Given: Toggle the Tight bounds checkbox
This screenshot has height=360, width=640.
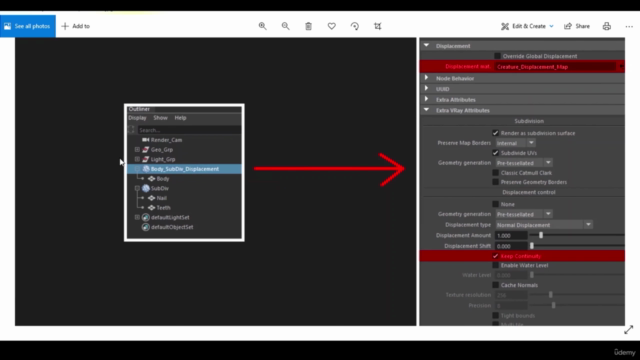Looking at the screenshot, I should click(x=496, y=316).
